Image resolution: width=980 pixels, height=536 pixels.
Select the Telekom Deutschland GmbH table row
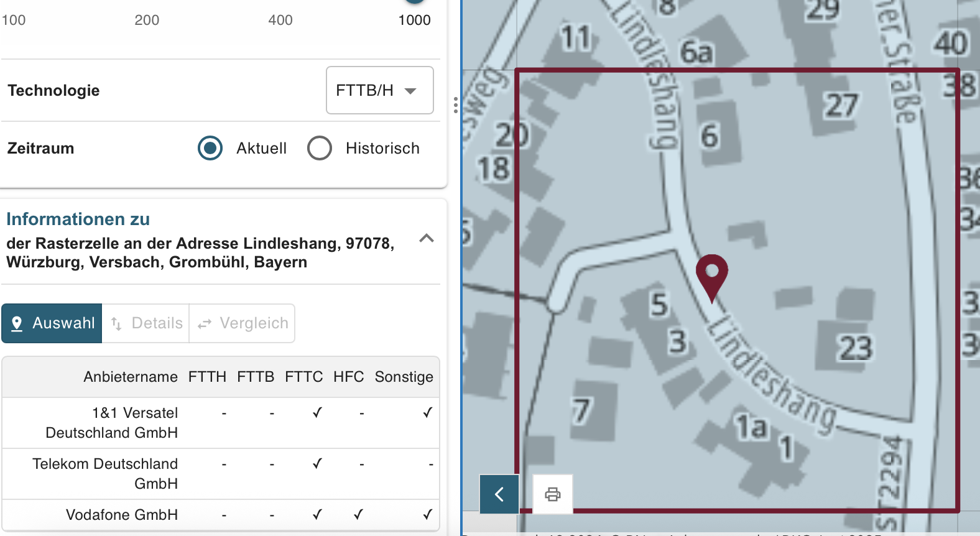(x=105, y=474)
